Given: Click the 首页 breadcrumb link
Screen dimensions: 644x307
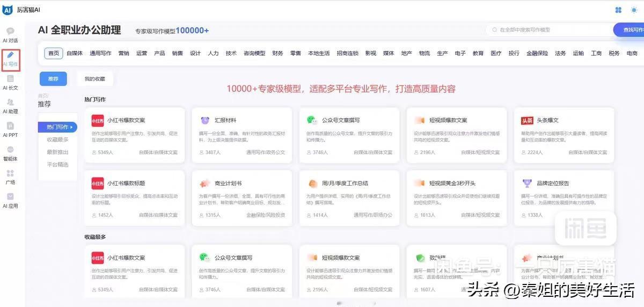Looking at the screenshot, I should pos(42,96).
